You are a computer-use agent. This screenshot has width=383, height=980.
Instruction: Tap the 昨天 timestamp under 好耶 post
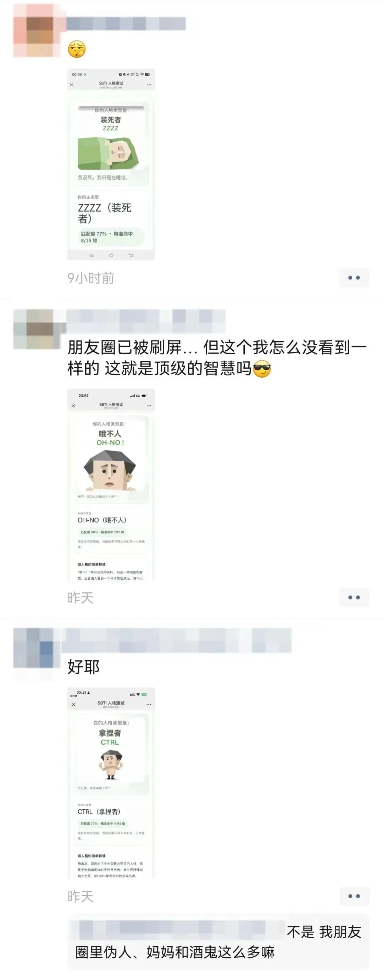point(81,896)
